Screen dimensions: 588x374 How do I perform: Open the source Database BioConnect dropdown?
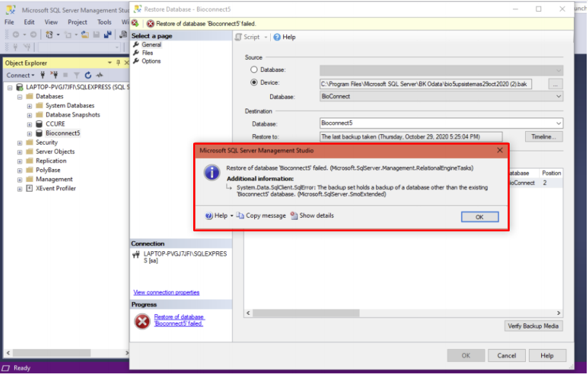(x=558, y=96)
